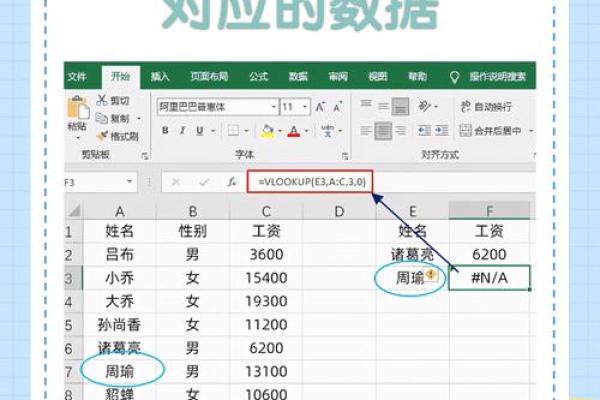This screenshot has width=600, height=400.
Task: Select cell F2 with 6200
Action: (x=489, y=255)
